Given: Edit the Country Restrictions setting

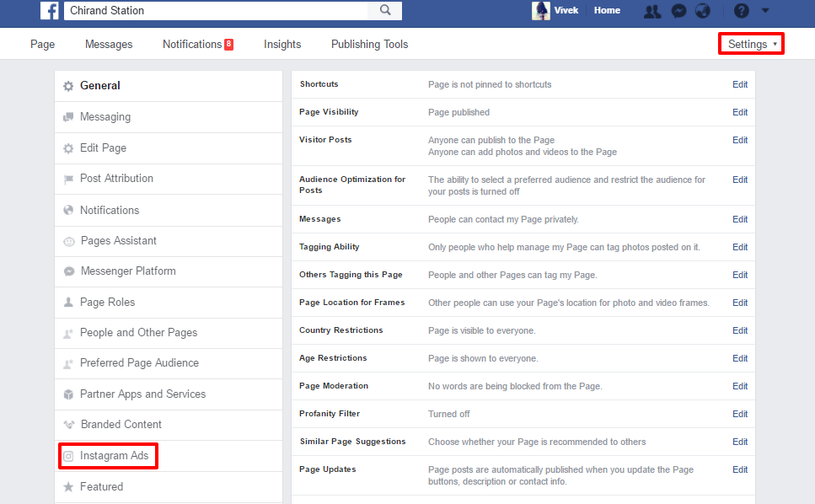Looking at the screenshot, I should 740,331.
